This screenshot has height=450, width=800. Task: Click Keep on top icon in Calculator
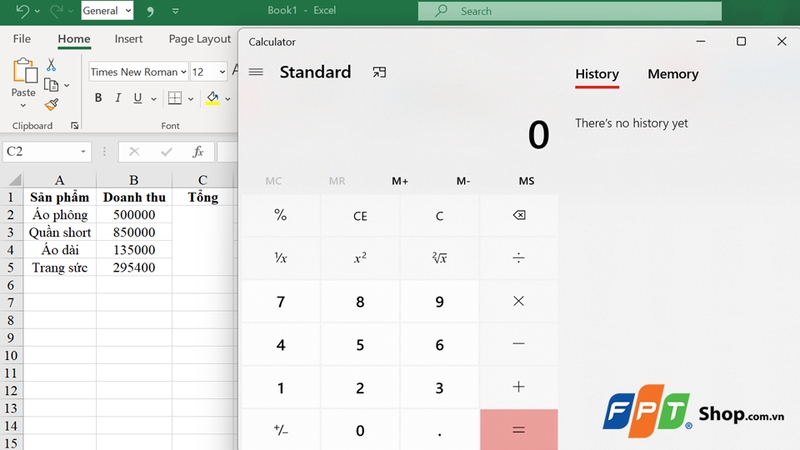(379, 72)
